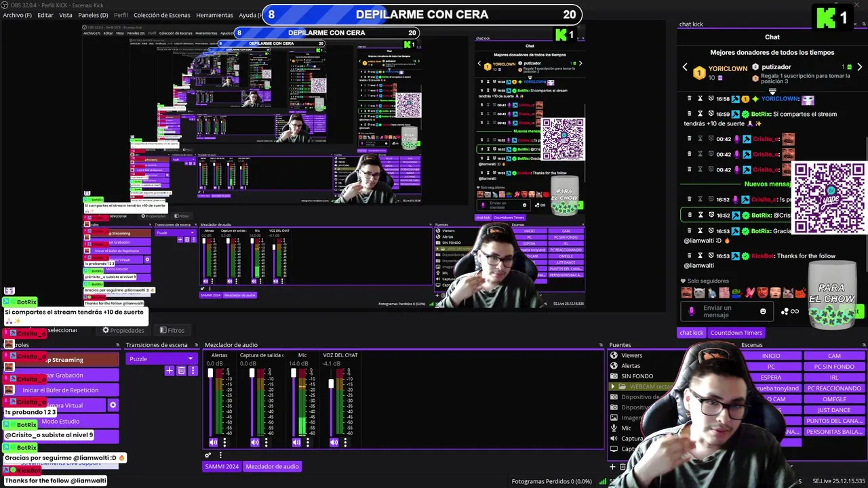Show previous top donor with left arrow
The image size is (868, 488).
(685, 67)
